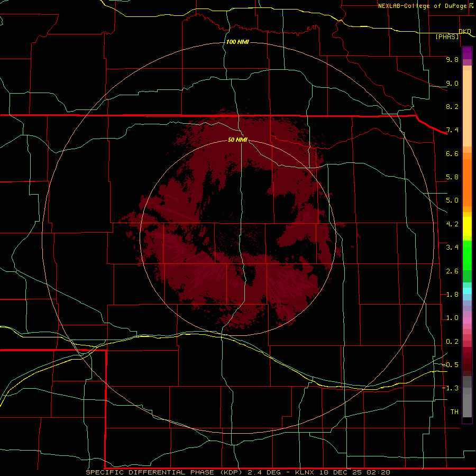Select the 1.8 scale value
The height and width of the screenshot is (476, 476).
click(452, 295)
